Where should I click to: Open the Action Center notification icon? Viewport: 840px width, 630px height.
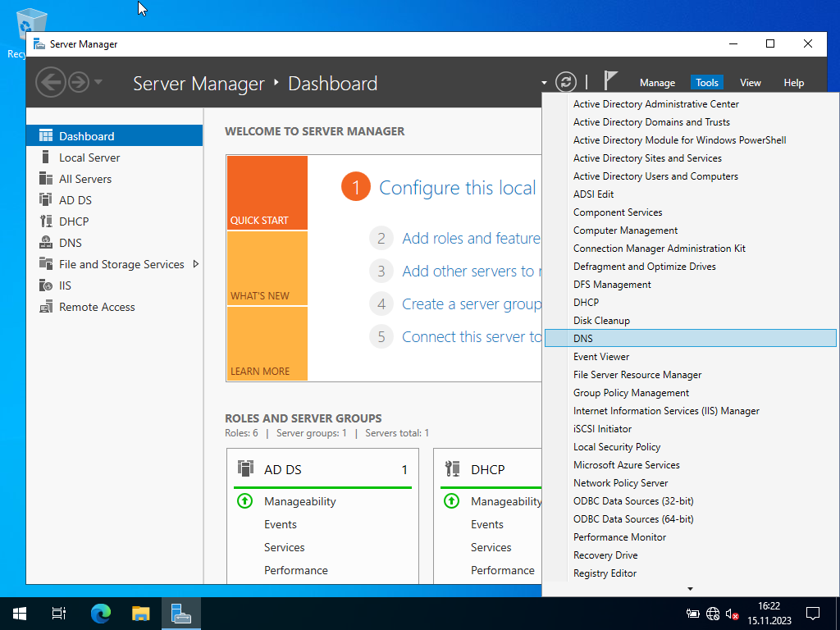tap(813, 614)
